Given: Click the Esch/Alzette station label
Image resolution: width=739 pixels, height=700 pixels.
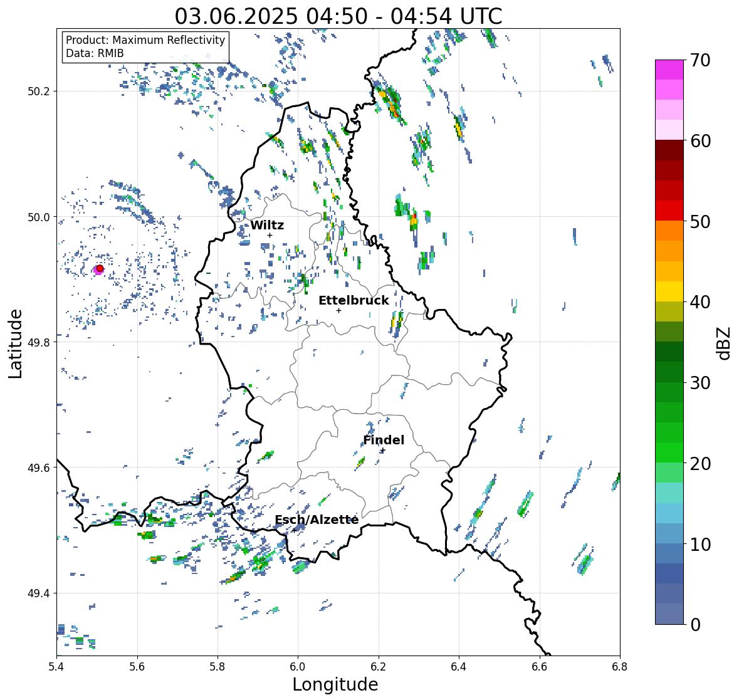Looking at the screenshot, I should coord(317,520).
